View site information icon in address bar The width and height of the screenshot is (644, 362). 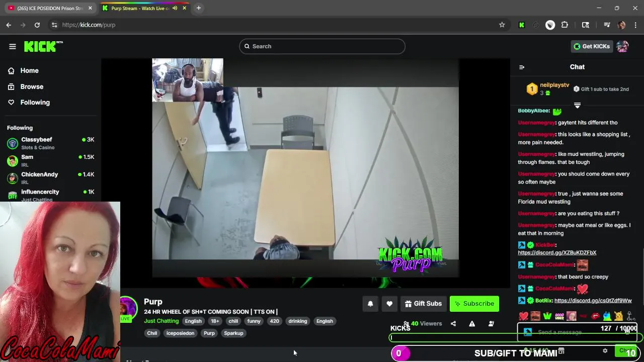54,25
